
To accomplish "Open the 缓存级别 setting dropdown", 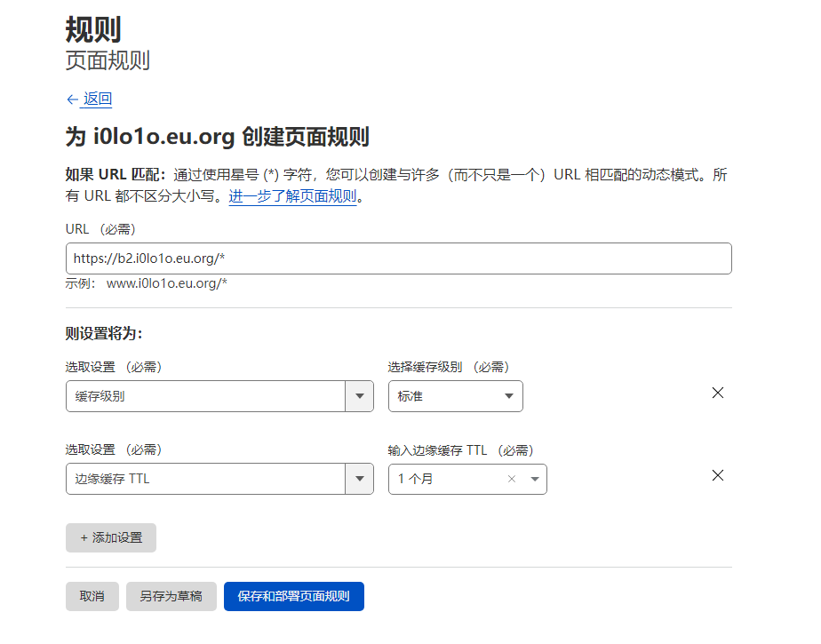I will (205, 396).
